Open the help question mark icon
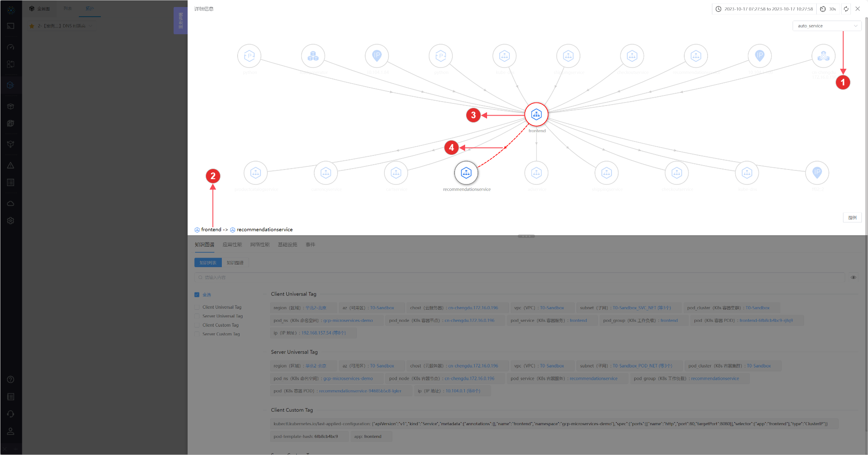868x455 pixels. point(11,380)
